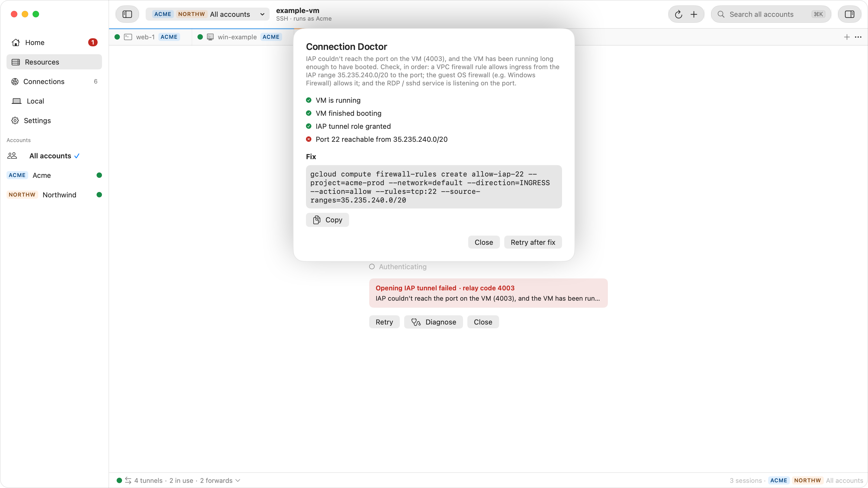This screenshot has height=488, width=868.
Task: Click the Diagnose button
Action: coord(434,322)
